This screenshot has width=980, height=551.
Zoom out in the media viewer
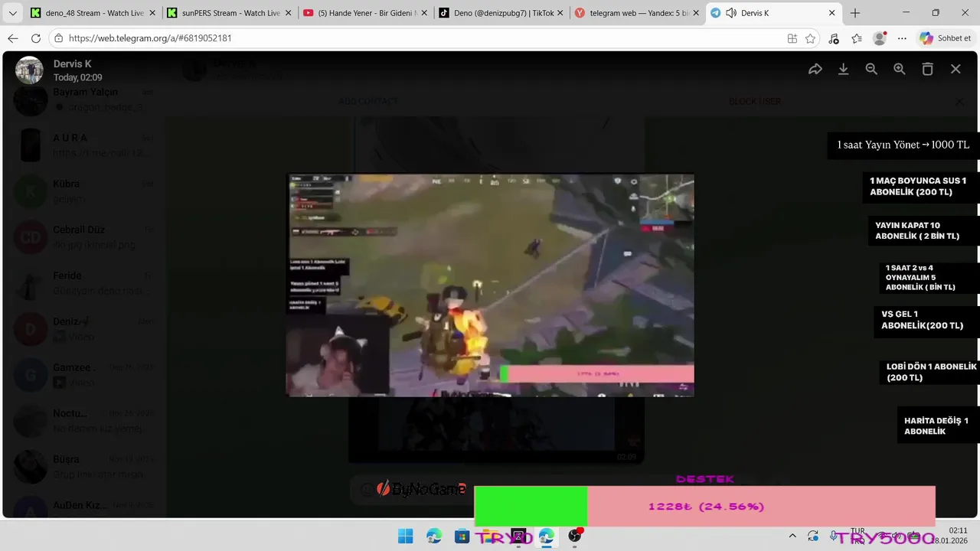pyautogui.click(x=871, y=69)
